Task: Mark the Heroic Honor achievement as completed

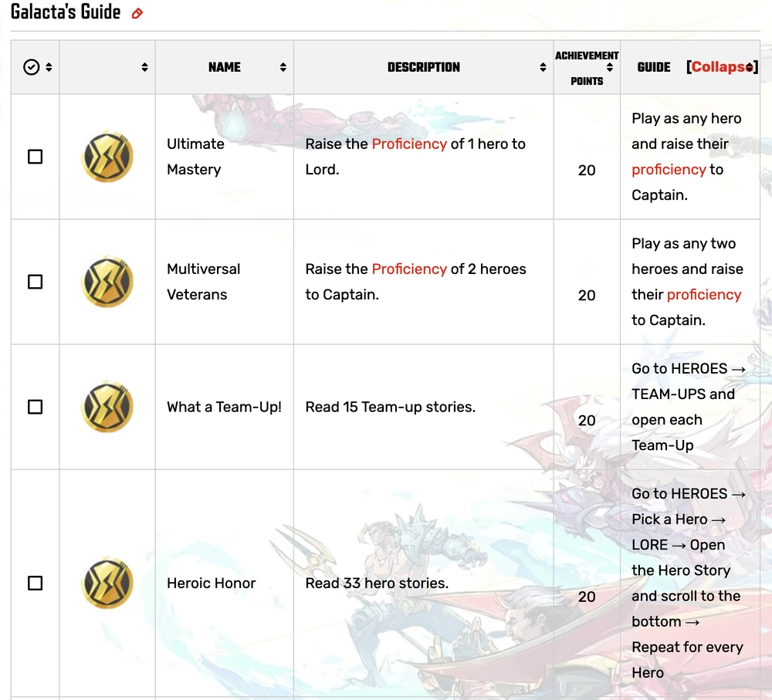Action: coord(35,583)
